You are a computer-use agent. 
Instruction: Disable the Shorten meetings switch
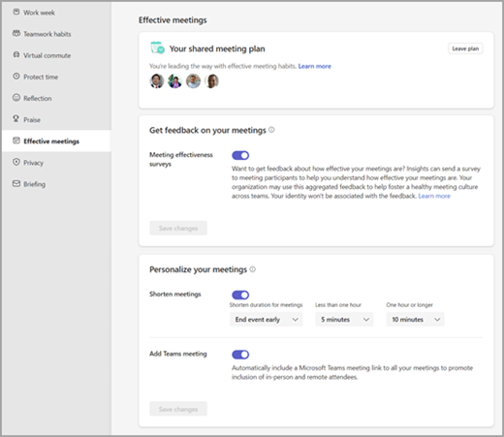[240, 295]
